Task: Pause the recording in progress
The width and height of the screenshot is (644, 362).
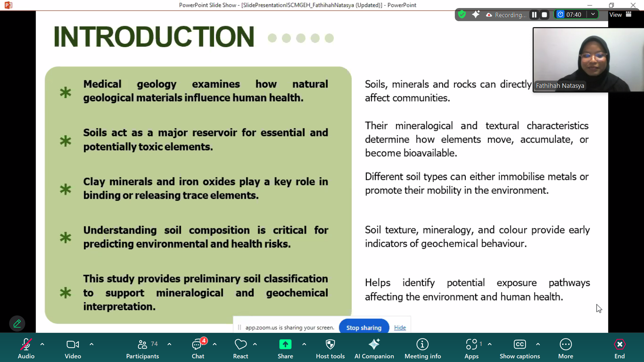Action: (534, 14)
